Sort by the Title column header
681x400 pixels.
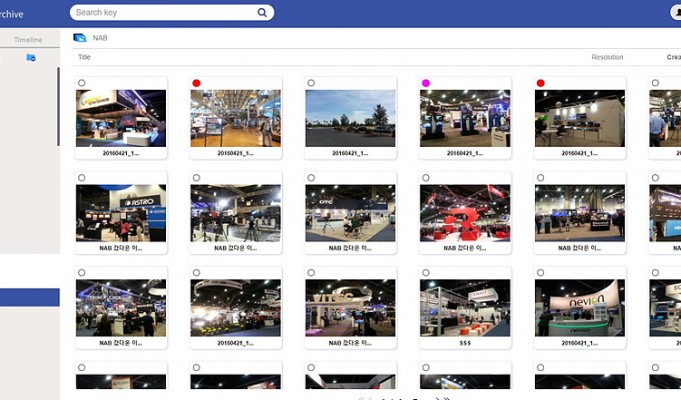84,57
